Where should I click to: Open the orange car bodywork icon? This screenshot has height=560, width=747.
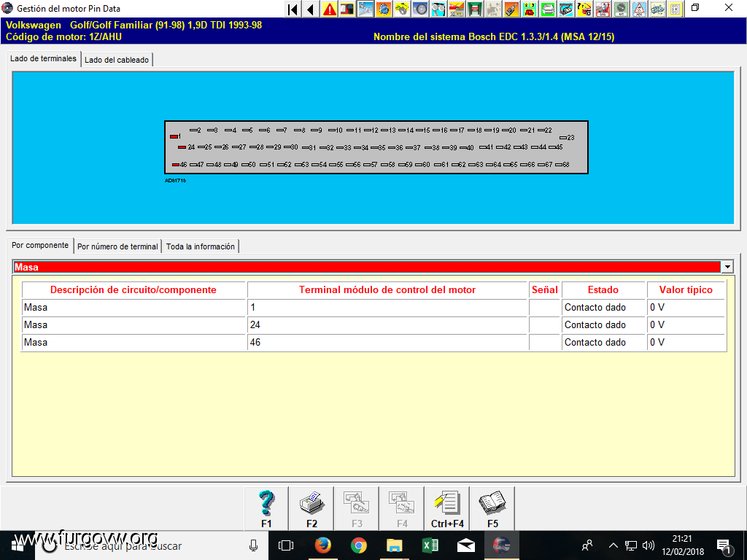point(457,9)
